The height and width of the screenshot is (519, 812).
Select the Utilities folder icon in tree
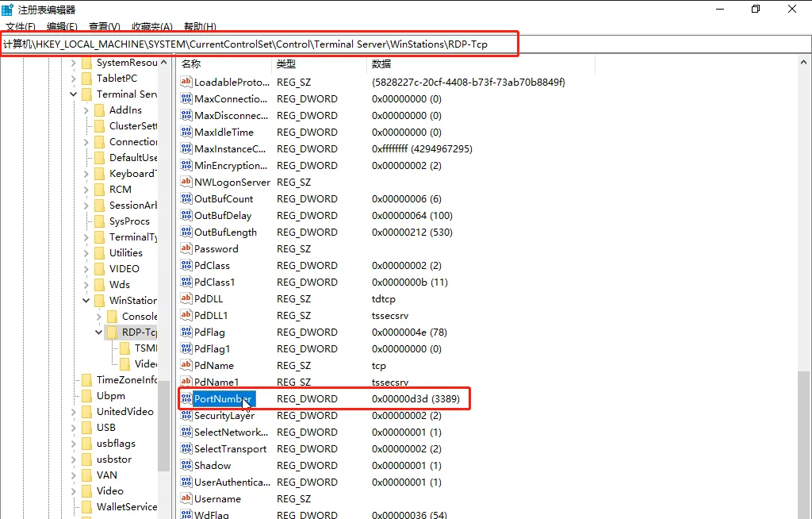[99, 253]
